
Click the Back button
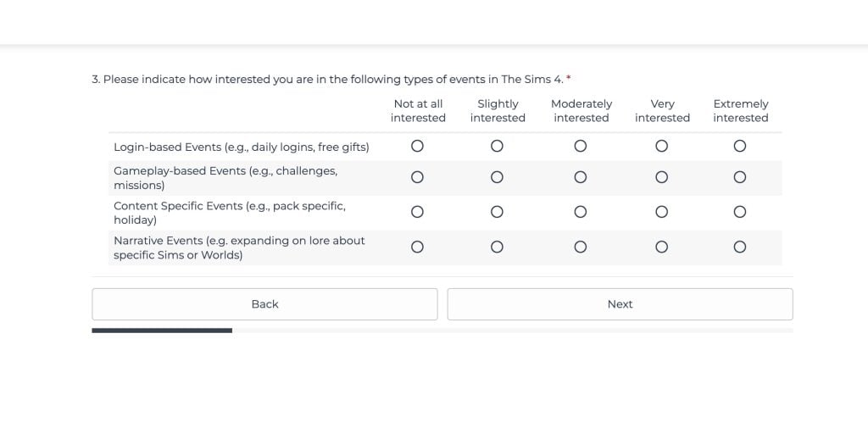tap(264, 304)
